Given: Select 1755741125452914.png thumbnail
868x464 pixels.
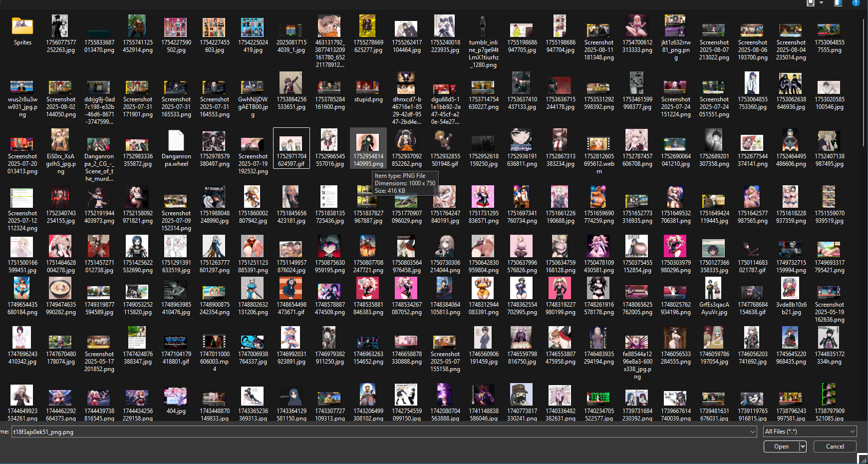Looking at the screenshot, I should coord(138,26).
